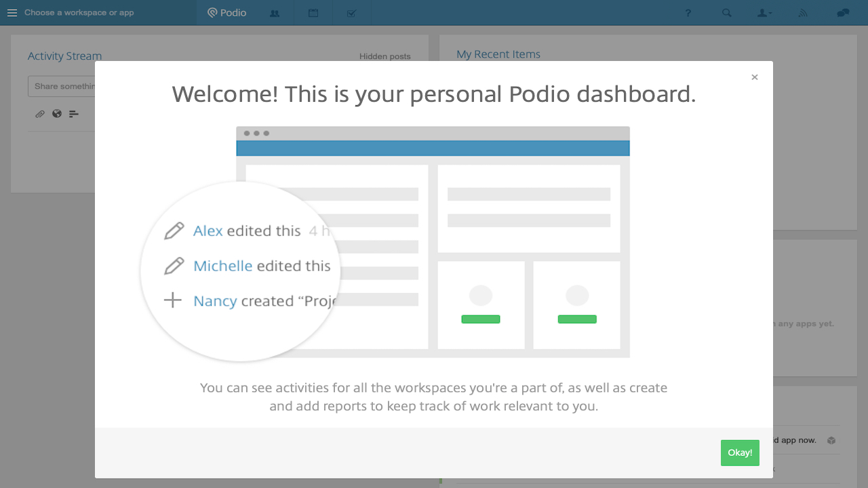Click the Activity Stream heading
Image resolution: width=868 pixels, height=488 pixels.
(x=64, y=56)
